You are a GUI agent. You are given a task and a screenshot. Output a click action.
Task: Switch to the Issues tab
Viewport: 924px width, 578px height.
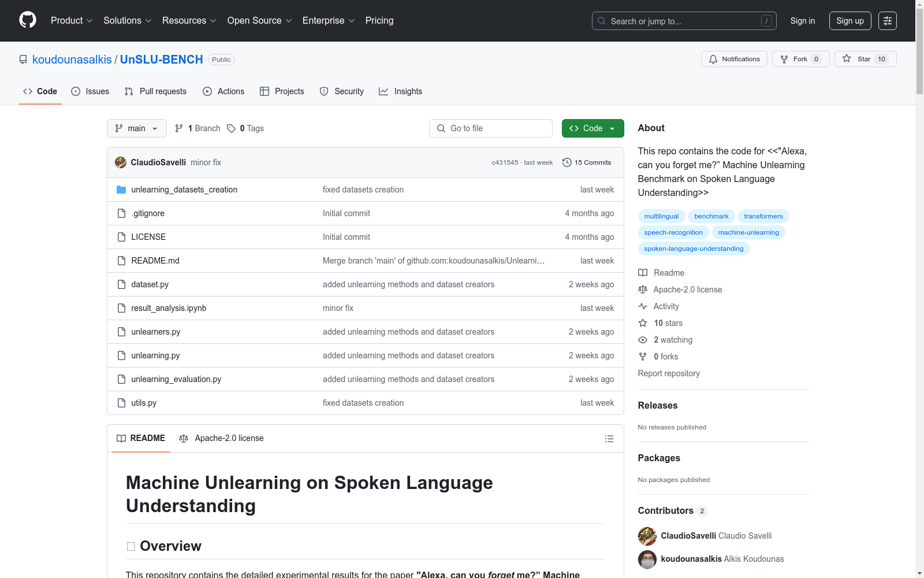click(x=90, y=91)
